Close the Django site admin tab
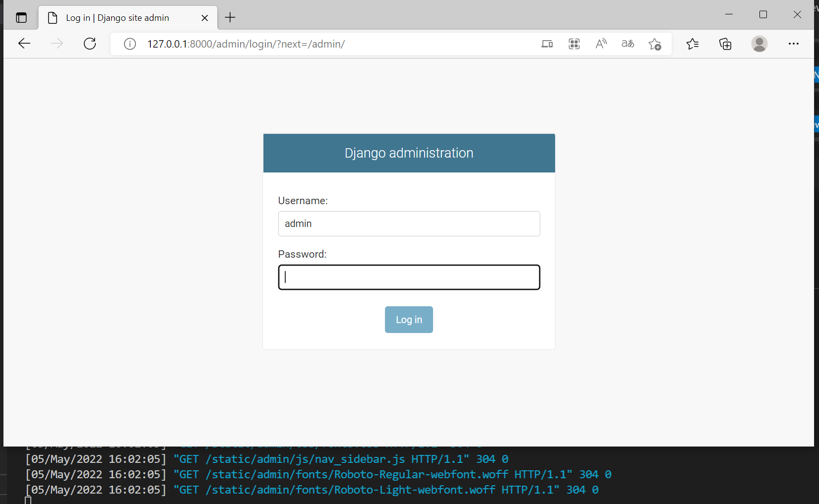The image size is (819, 504). coord(205,18)
